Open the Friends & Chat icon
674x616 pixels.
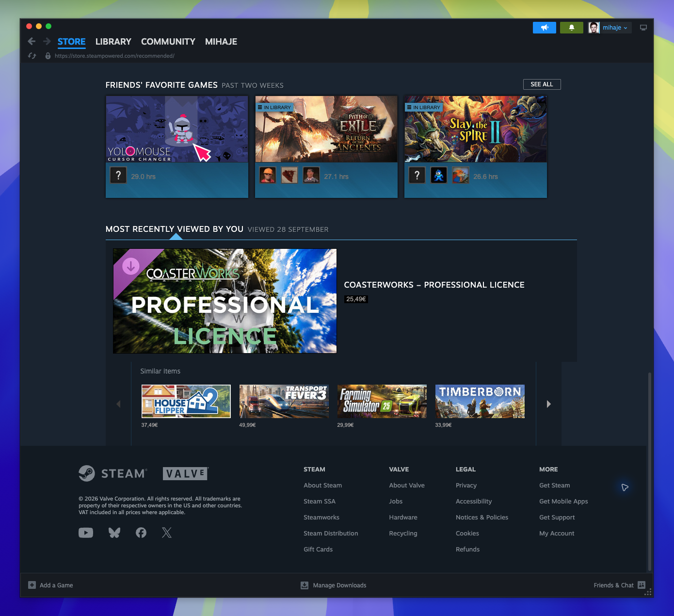pos(642,585)
